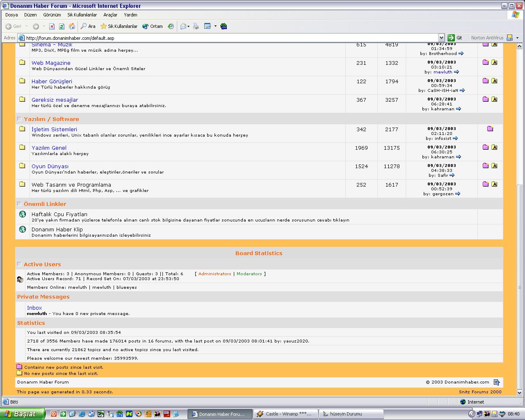
Task: Expand hidden system tray icons chevron
Action: [472, 414]
